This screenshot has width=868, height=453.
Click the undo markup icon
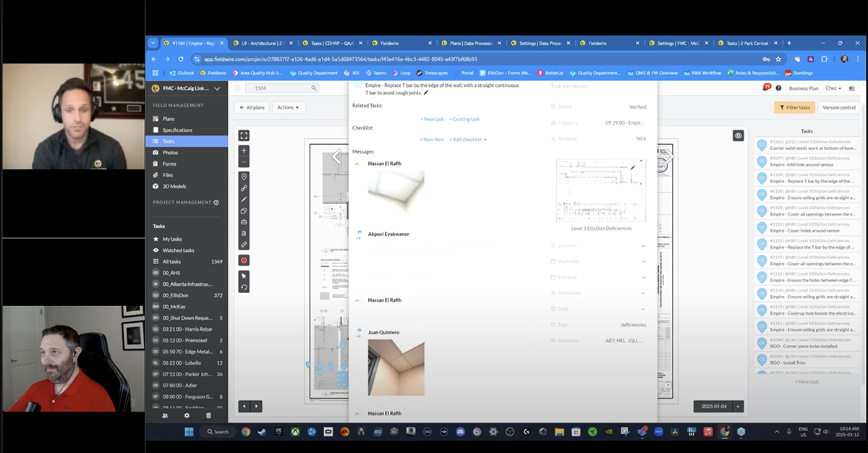point(244,287)
